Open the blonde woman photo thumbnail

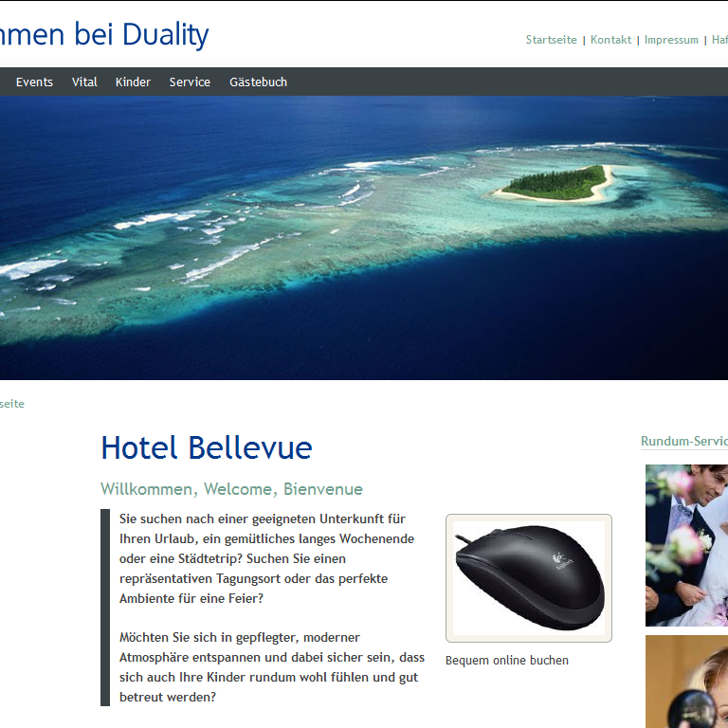tap(686, 682)
